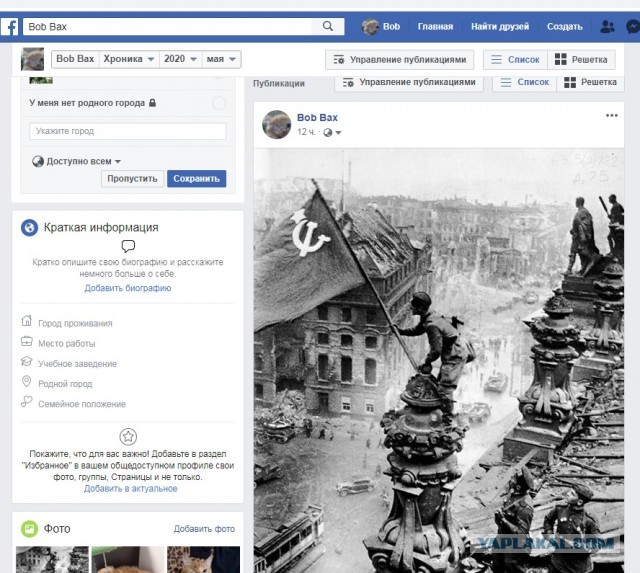Click the Bob Bax post author name

coord(317,118)
